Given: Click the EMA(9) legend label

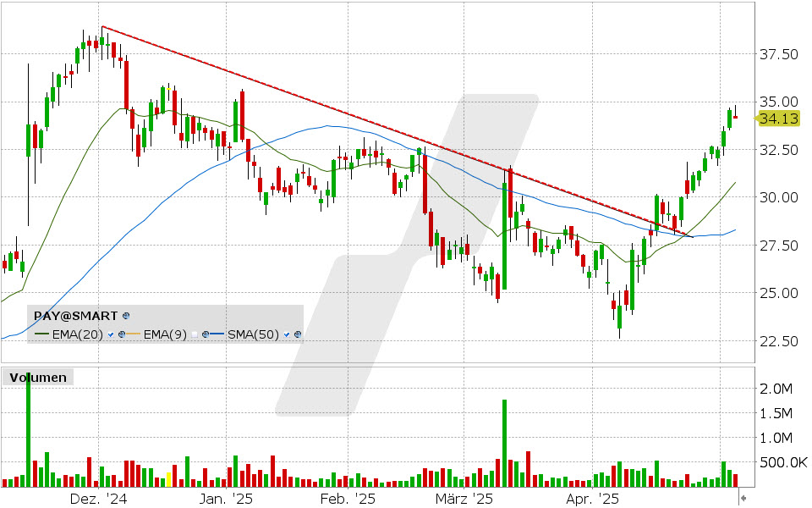Looking at the screenshot, I should click(165, 335).
